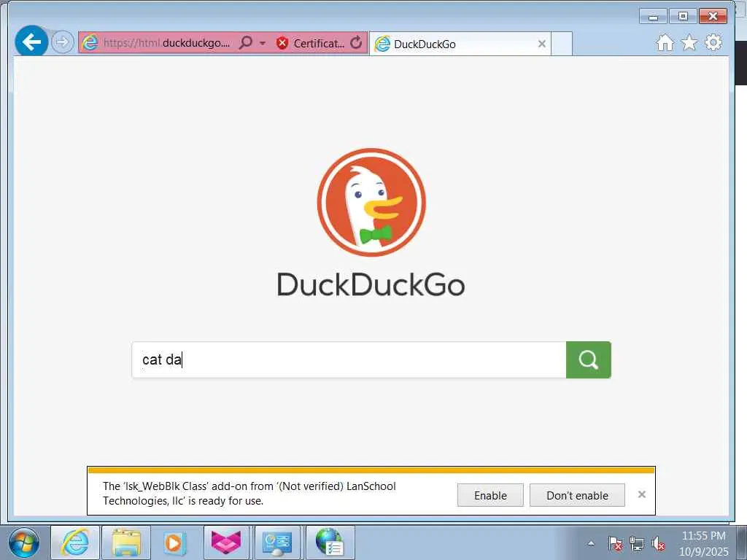Click the greyed forward navigation arrow
This screenshot has width=747, height=560.
(62, 42)
